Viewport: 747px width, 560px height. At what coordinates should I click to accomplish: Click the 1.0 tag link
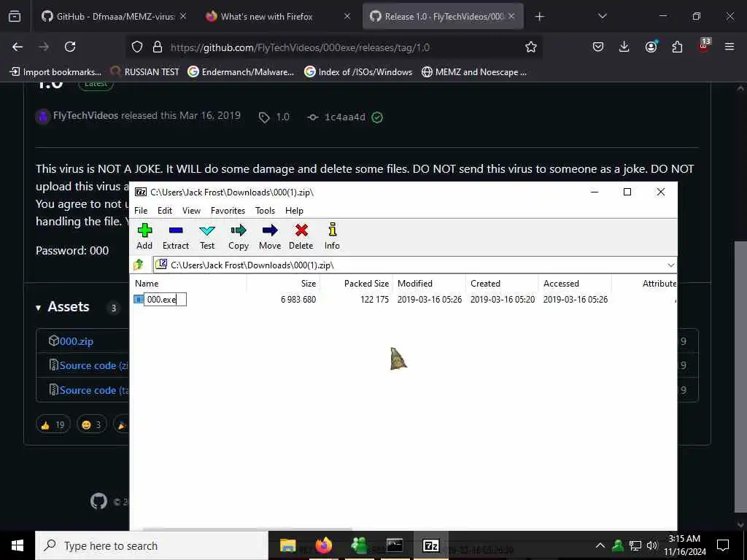pyautogui.click(x=282, y=117)
